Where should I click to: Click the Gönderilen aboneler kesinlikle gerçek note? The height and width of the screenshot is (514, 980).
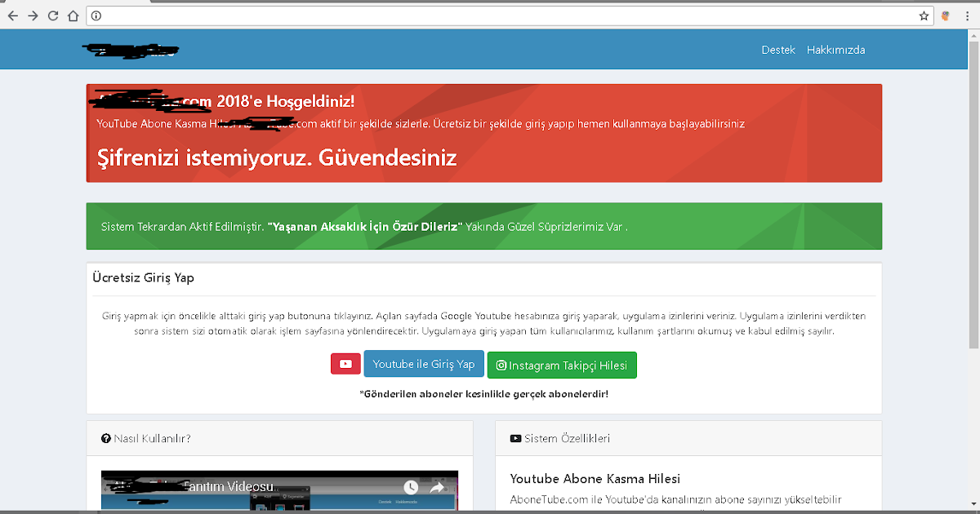click(483, 394)
